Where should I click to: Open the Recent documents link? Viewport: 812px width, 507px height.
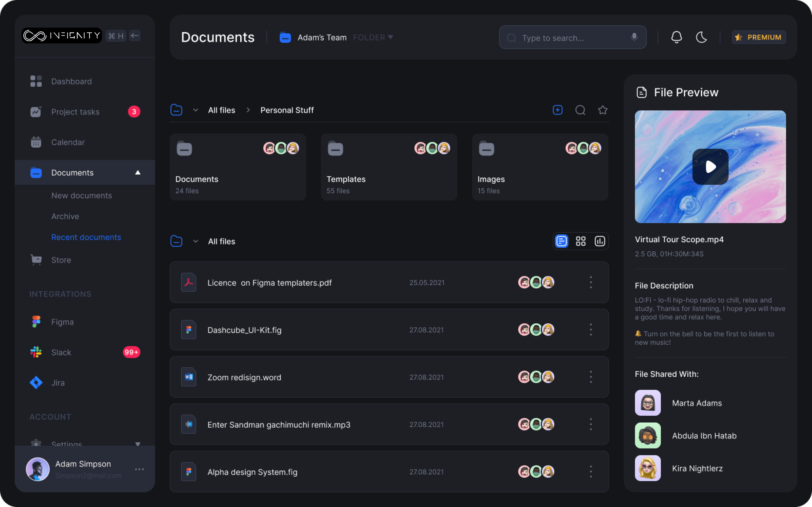(86, 237)
